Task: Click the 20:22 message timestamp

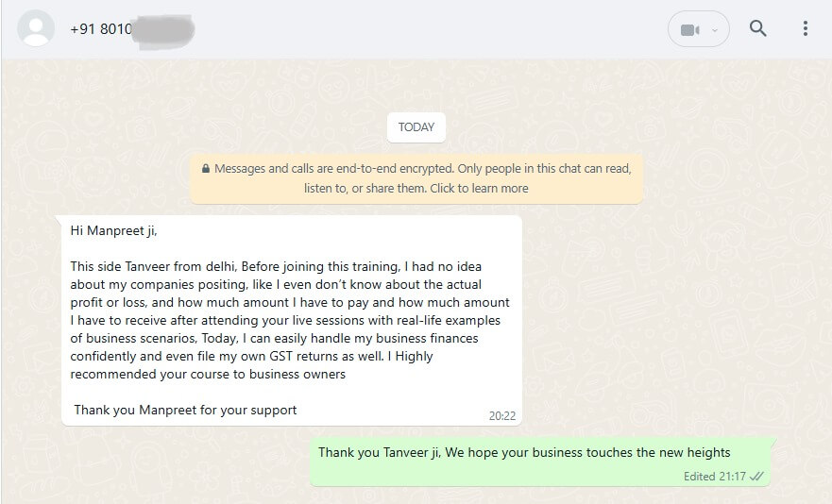Action: [501, 415]
